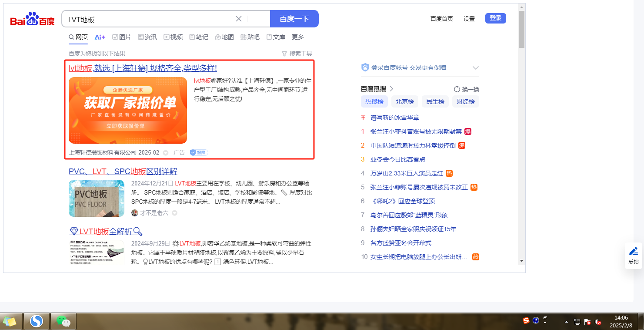Select the 北京榜 hot list tab

click(x=404, y=101)
